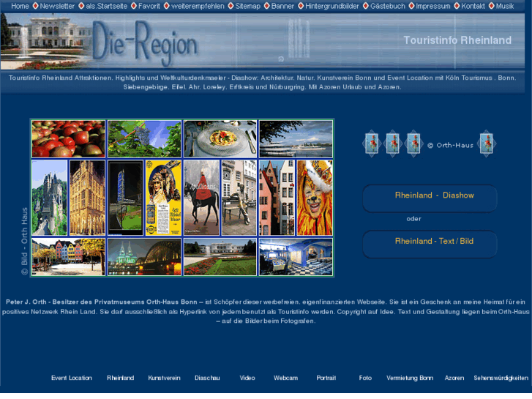The height and width of the screenshot is (399, 532).
Task: Click the white villa with garden thumbnail
Action: (x=220, y=257)
